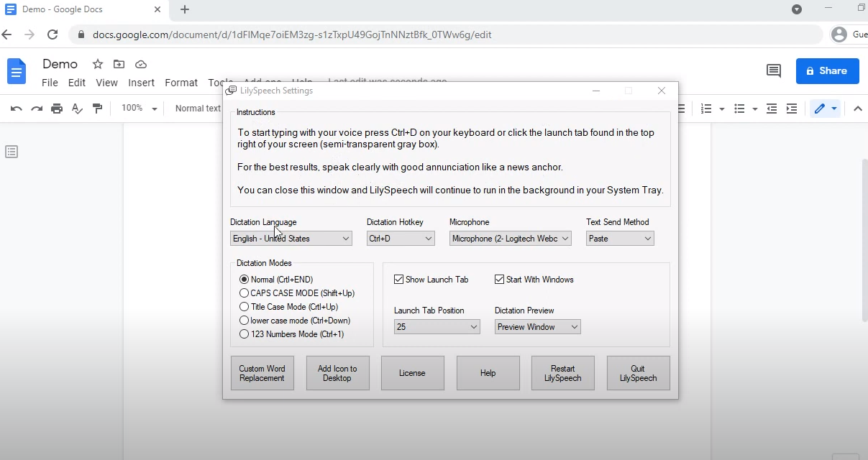Select CAPS CASE MODE radio button
Image resolution: width=868 pixels, height=460 pixels.
pyautogui.click(x=245, y=293)
